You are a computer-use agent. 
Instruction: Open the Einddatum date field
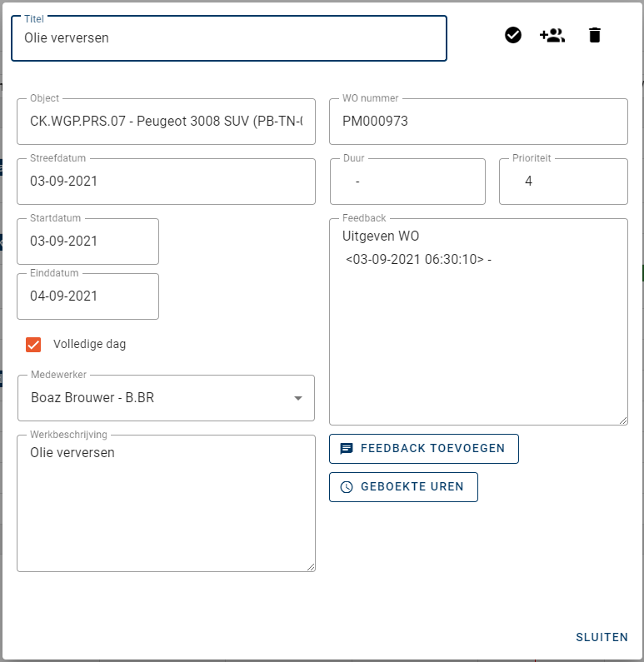point(87,296)
